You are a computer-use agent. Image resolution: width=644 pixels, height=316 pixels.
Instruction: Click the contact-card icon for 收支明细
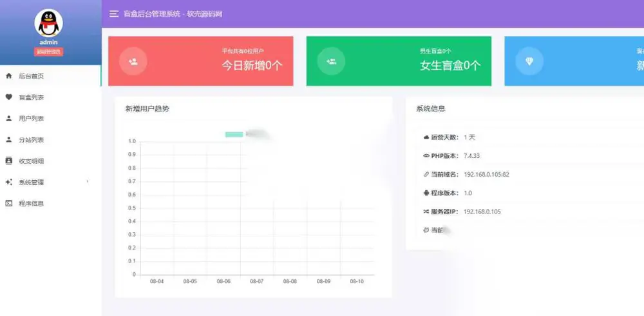point(8,161)
